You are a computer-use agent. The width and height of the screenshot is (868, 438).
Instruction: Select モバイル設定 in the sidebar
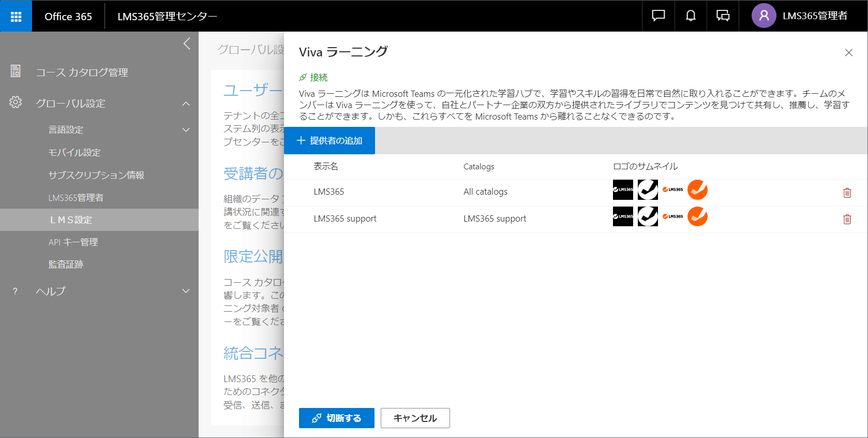[74, 153]
